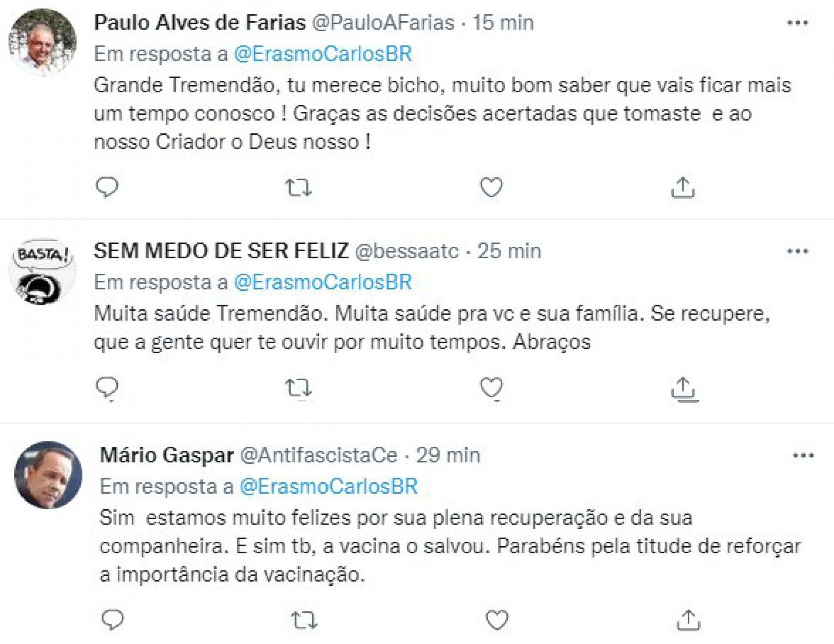Retweet Paulo Alves de Farias's tweet
This screenshot has height=644, width=834.
[x=298, y=188]
